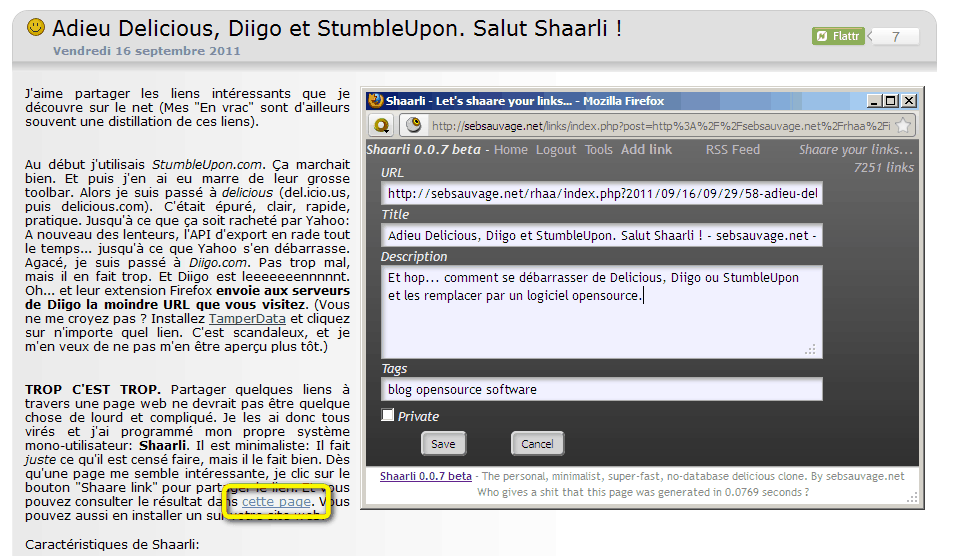Click the 'TROP C'EST TROP.' bold text
This screenshot has width=954, height=556.
[92, 389]
